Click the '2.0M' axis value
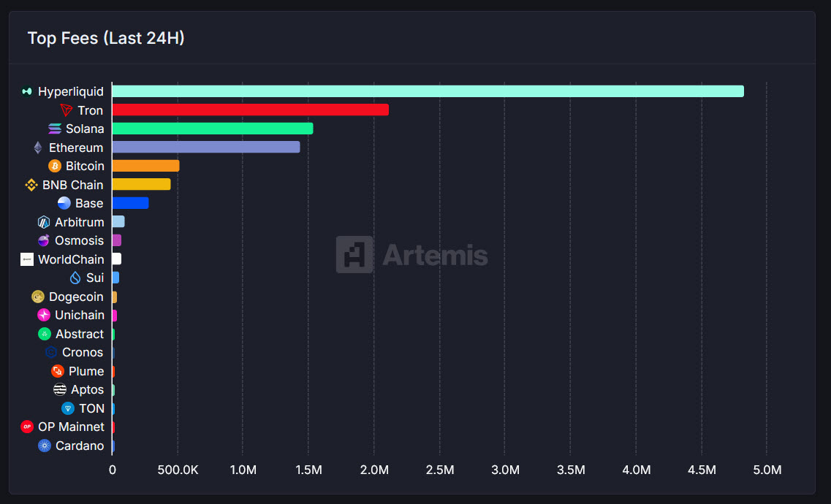The width and height of the screenshot is (831, 504). tap(374, 470)
